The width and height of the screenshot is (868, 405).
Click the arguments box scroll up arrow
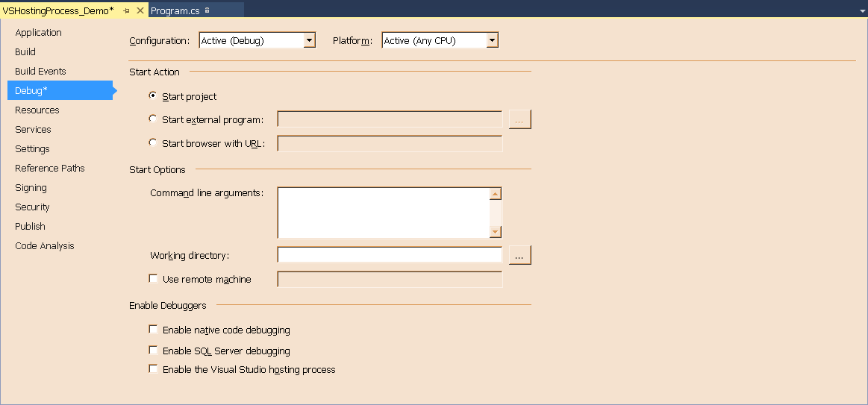pos(496,194)
